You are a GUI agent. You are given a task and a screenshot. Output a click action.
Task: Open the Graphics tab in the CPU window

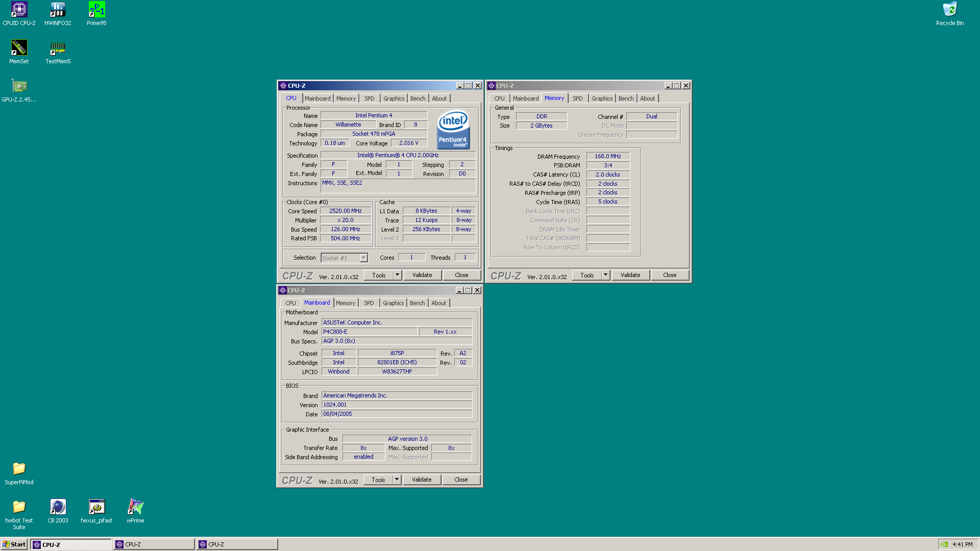(x=394, y=98)
